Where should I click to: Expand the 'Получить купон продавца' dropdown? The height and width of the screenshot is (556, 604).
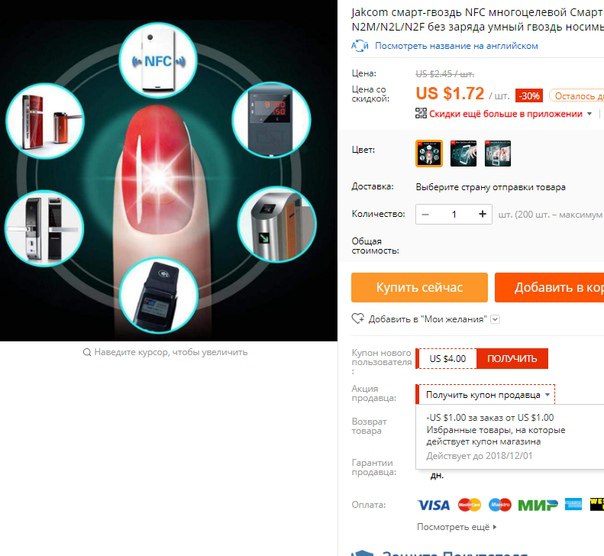[x=485, y=395]
